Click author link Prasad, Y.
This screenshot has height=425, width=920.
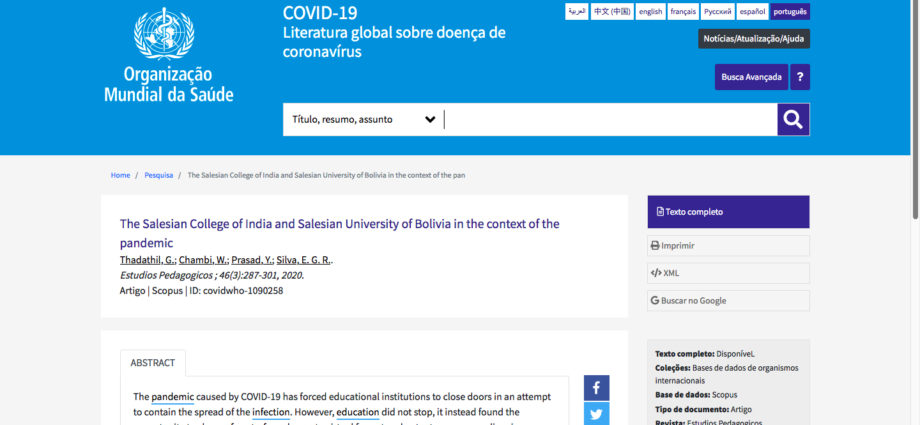coord(252,260)
